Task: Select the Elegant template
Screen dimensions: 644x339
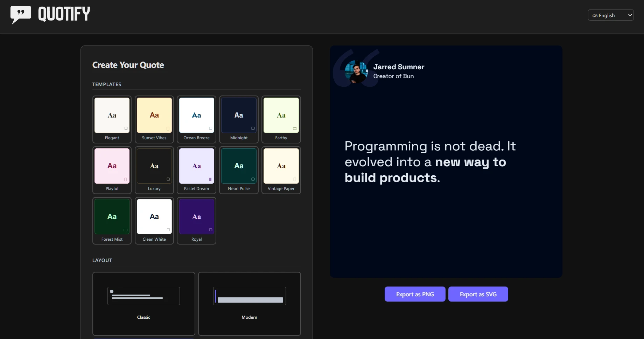Action: [x=112, y=119]
